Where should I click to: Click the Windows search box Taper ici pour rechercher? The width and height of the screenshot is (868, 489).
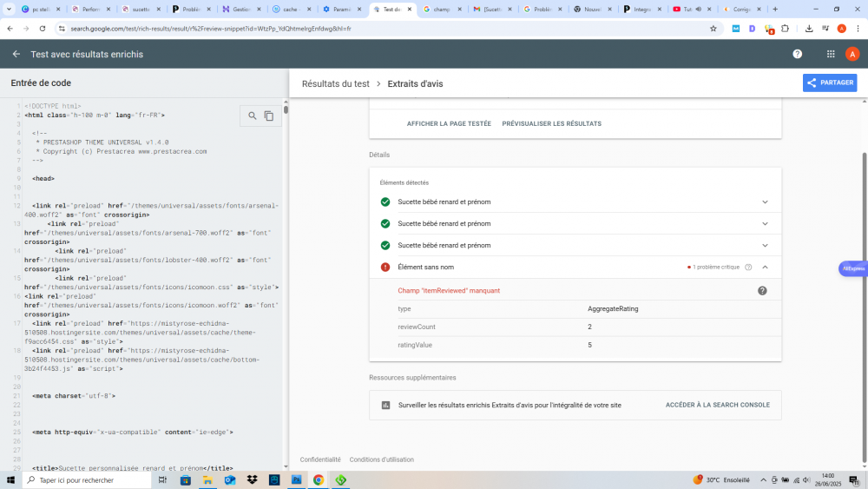[x=87, y=480]
